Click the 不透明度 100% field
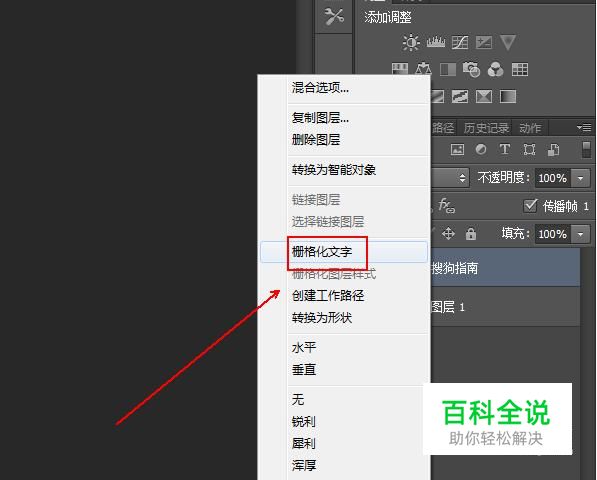The height and width of the screenshot is (480, 597). coord(552,178)
